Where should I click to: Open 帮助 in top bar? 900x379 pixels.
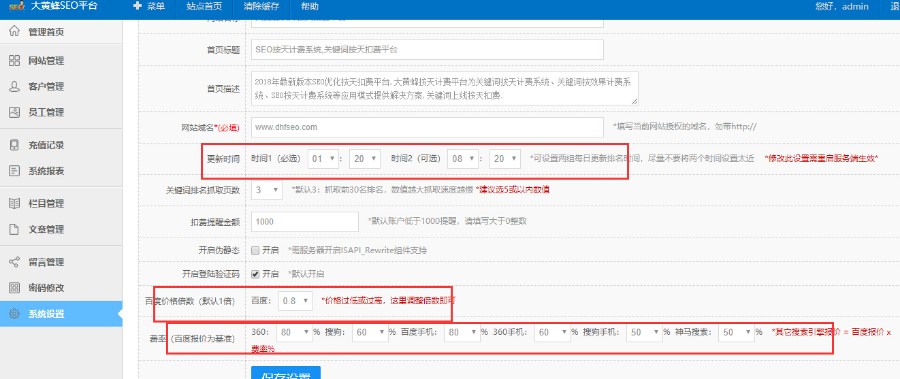310,7
